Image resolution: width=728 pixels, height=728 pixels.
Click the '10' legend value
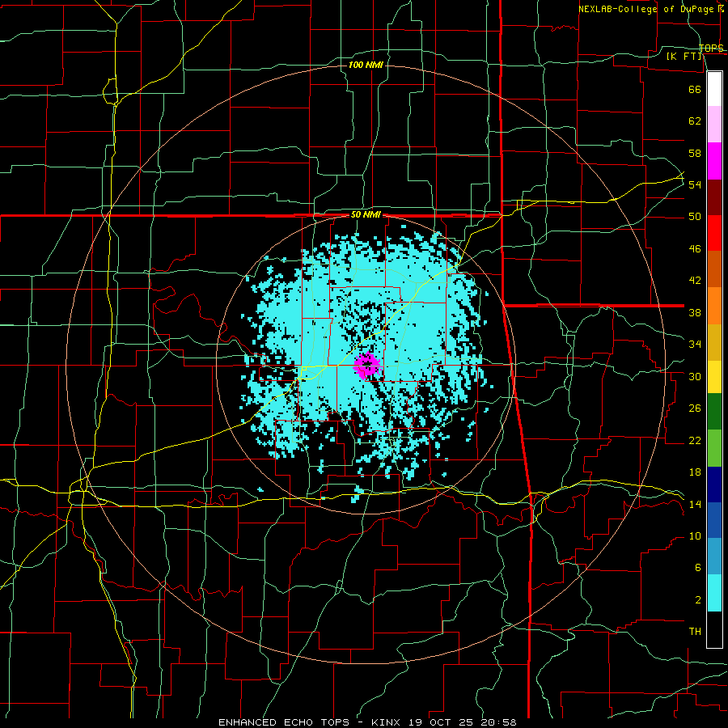tap(695, 536)
